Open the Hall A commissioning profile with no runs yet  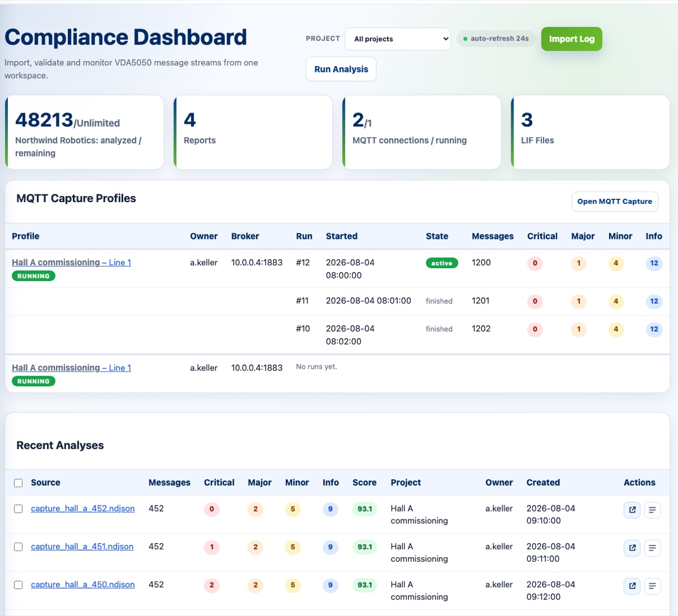71,368
